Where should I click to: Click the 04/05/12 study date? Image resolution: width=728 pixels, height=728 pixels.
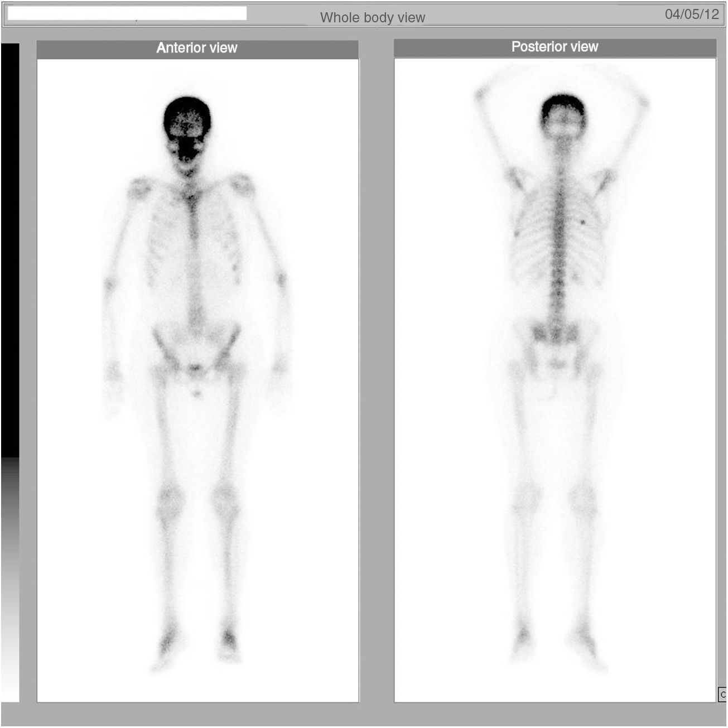point(691,15)
